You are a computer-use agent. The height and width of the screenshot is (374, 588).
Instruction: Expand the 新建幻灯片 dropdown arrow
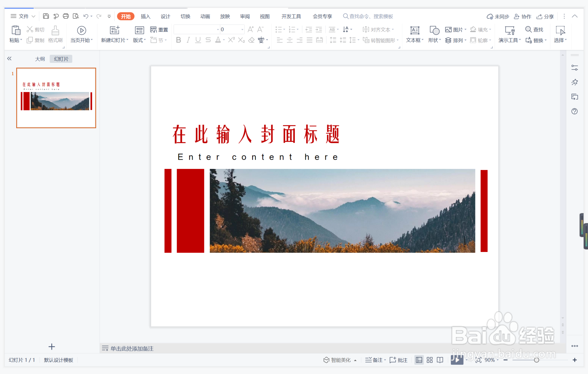click(x=127, y=40)
